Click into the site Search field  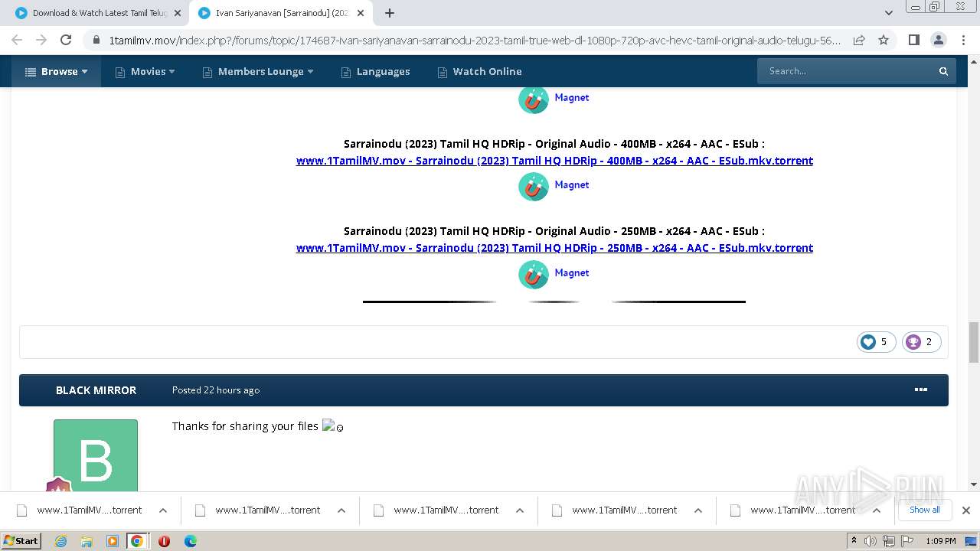tap(845, 71)
